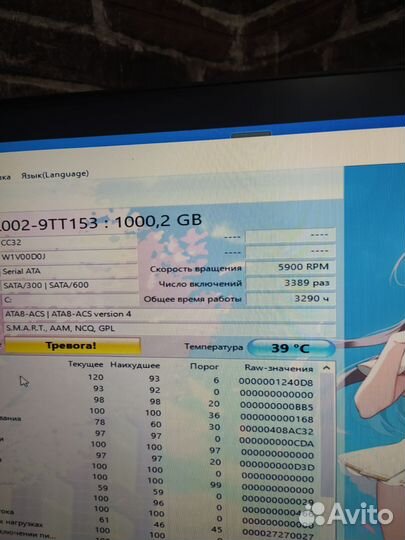405x540 pixels.
Task: Click the Общее время работы label
Action: pos(192,299)
